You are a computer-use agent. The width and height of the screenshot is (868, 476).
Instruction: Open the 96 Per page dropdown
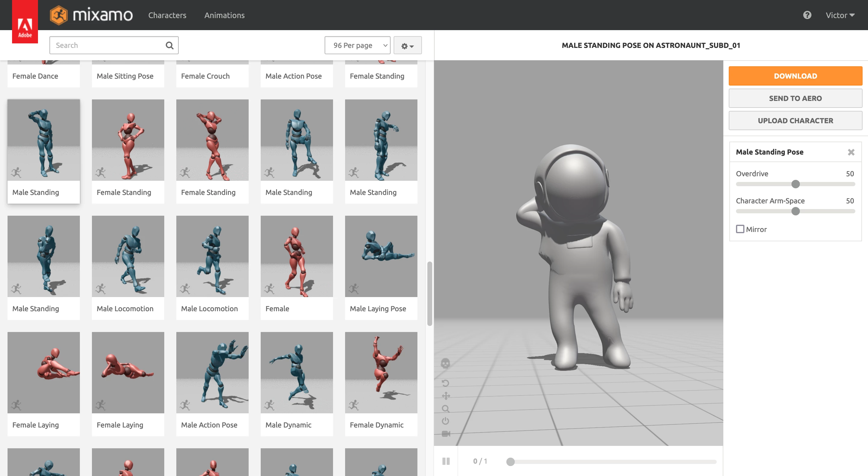[x=357, y=45]
